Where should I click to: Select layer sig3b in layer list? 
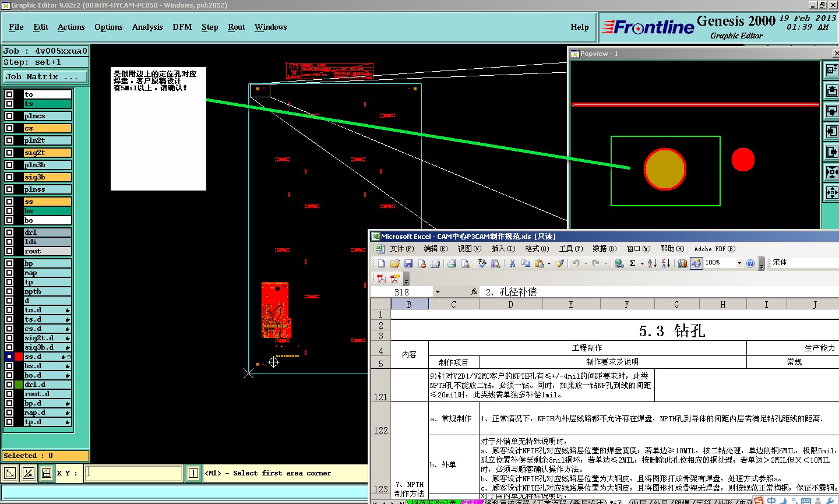click(x=47, y=177)
